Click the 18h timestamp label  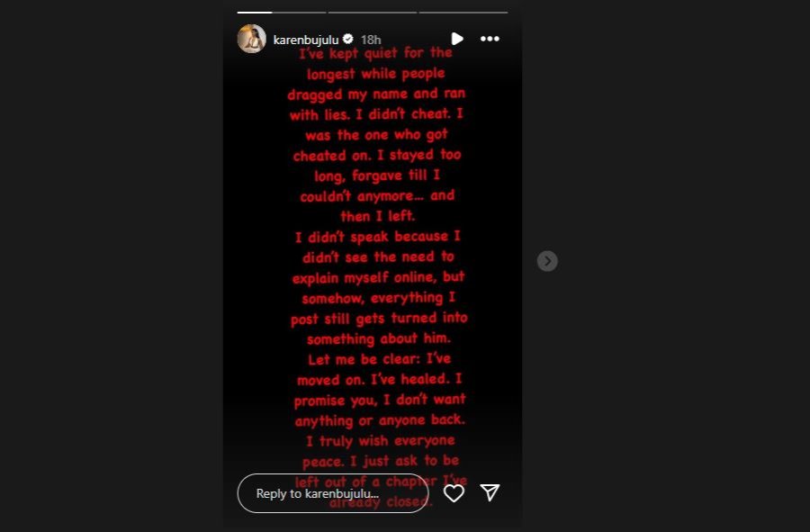click(371, 40)
